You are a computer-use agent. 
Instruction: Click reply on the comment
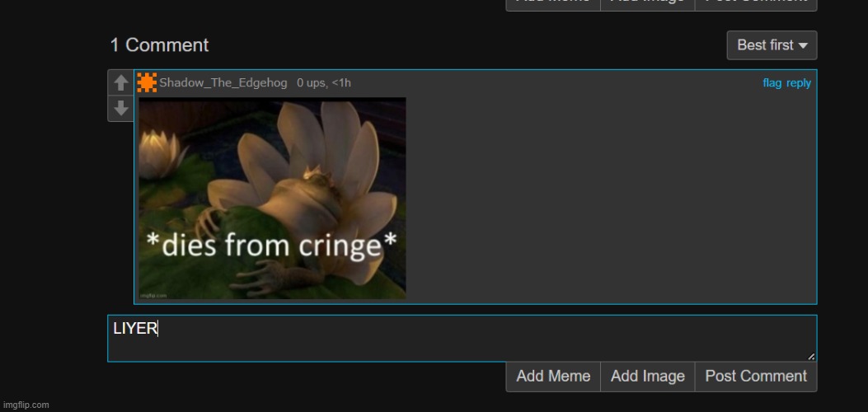[x=799, y=83]
